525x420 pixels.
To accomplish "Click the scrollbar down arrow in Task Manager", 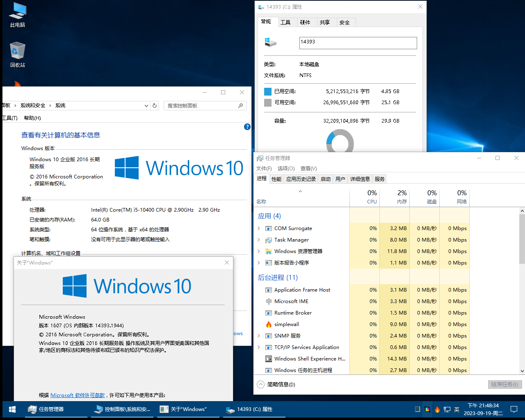I will coord(522,371).
